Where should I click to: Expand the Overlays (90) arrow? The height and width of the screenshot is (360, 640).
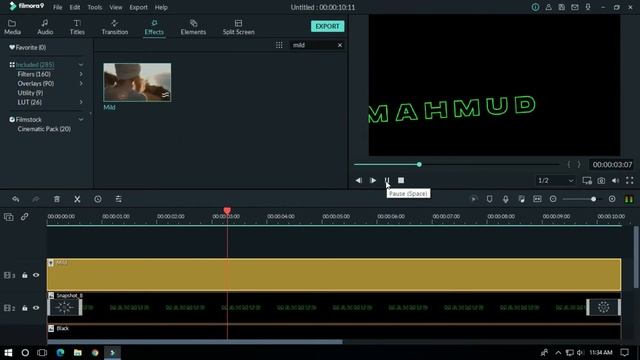coord(81,83)
